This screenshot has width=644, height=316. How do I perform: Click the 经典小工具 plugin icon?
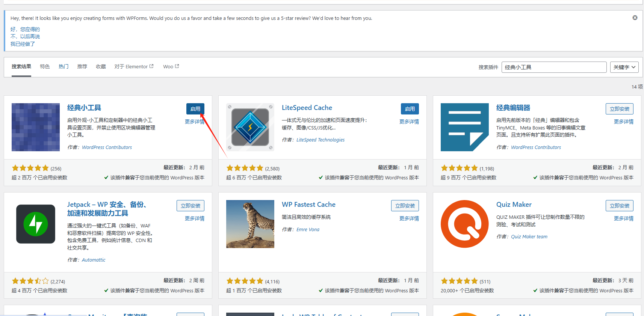click(x=36, y=127)
